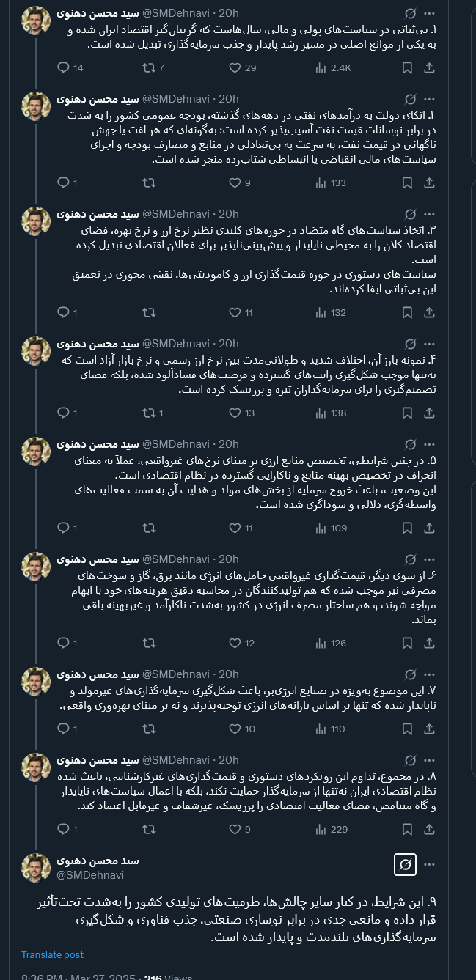476x980 pixels.
Task: Open the more menu on the last post
Action: coord(430,866)
